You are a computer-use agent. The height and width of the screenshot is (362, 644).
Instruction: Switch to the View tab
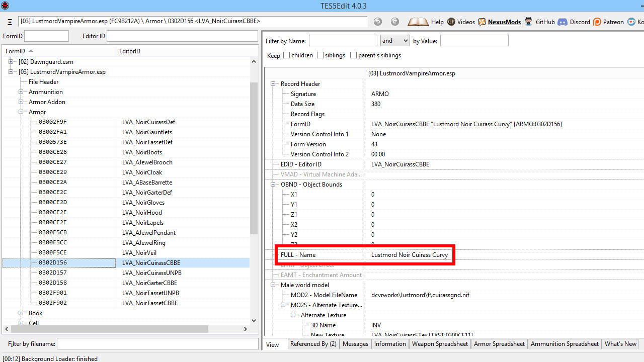(x=273, y=344)
